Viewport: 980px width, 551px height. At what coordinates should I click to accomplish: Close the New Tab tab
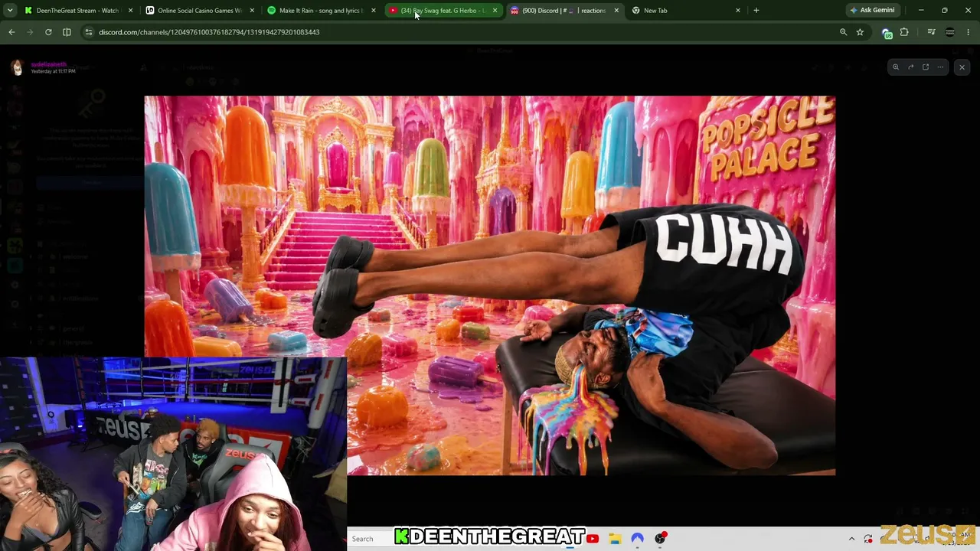pyautogui.click(x=738, y=11)
